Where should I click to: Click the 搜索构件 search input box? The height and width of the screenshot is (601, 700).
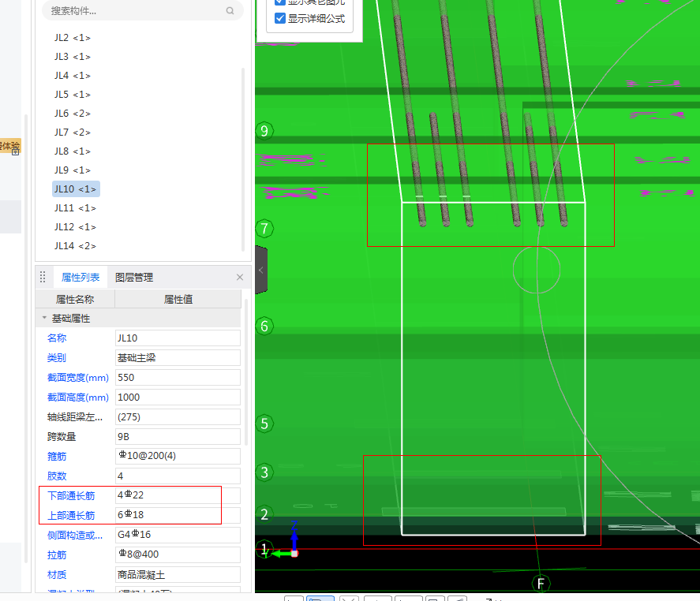[134, 11]
